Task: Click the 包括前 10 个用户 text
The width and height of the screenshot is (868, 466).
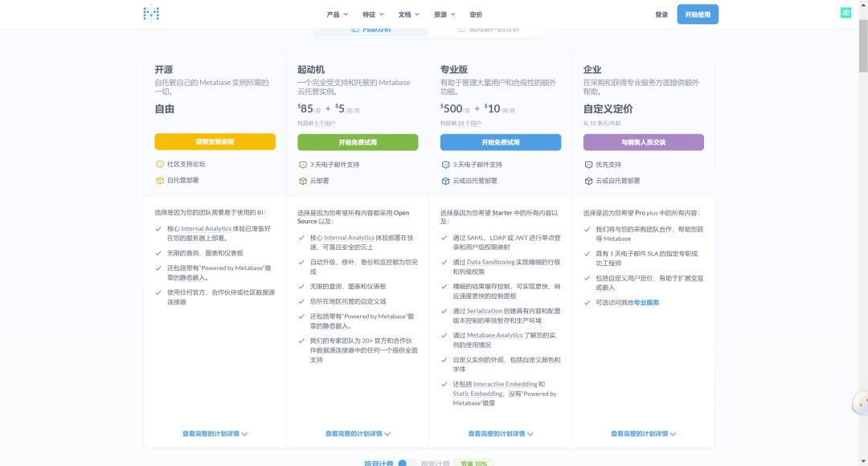Action: click(x=461, y=124)
